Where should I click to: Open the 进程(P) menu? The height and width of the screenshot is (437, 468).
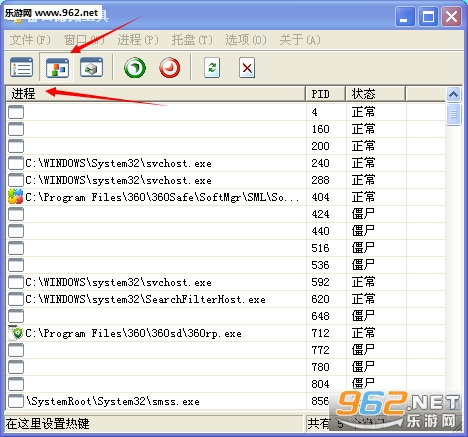coord(138,40)
